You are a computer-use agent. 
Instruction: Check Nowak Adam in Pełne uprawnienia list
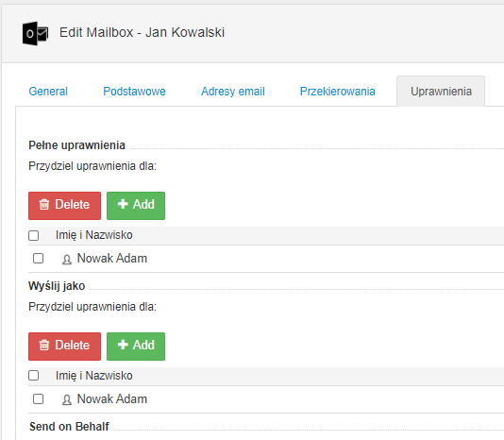click(x=39, y=259)
